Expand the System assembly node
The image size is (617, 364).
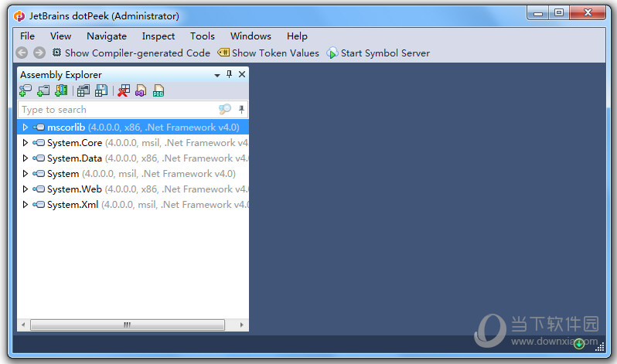point(26,174)
